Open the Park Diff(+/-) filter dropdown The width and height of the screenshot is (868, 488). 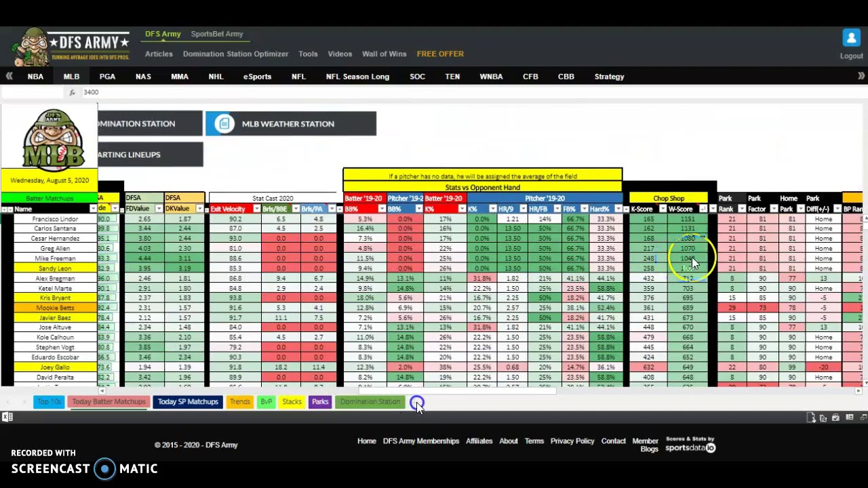(837, 209)
